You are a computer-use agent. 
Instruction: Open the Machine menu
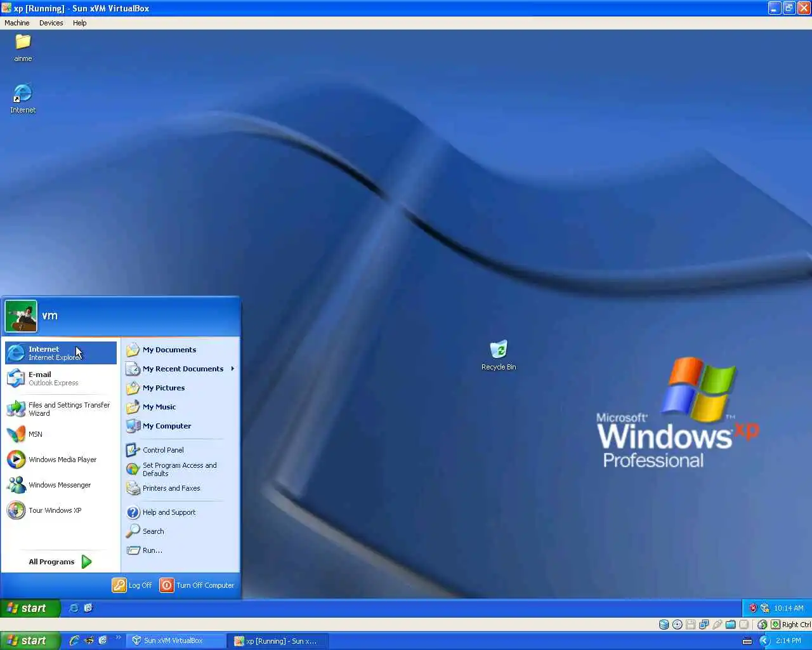click(16, 23)
